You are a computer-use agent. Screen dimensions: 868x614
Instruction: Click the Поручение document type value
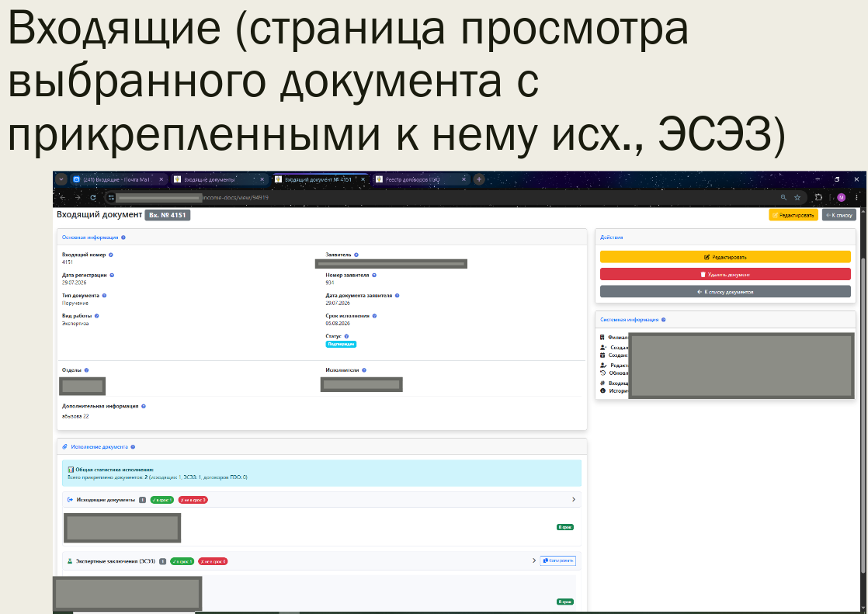click(x=75, y=304)
